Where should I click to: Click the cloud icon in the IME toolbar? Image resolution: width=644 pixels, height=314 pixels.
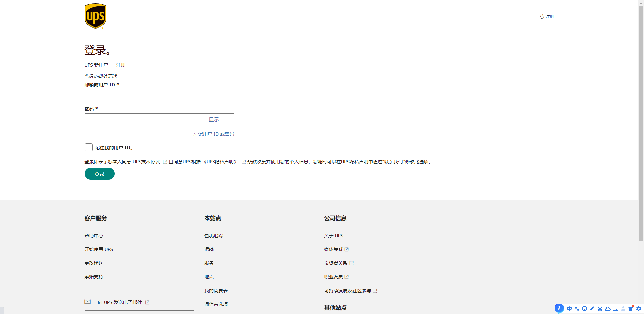[x=608, y=309]
